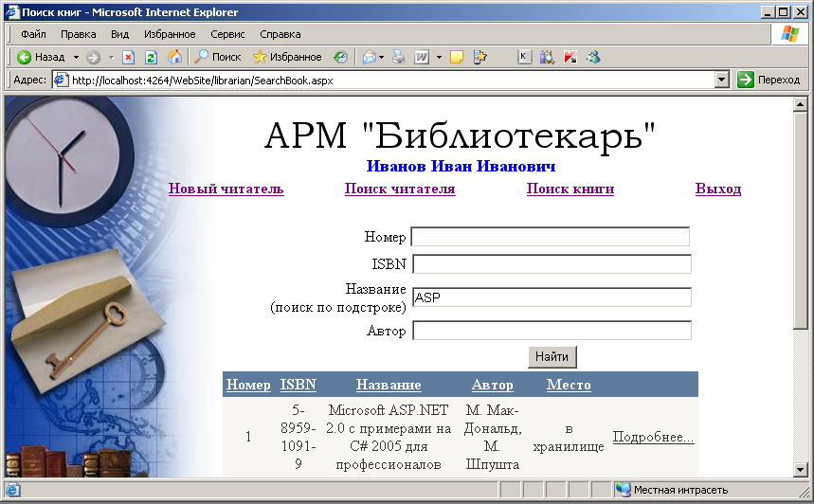Click the K button icon in the toolbar
This screenshot has height=504, width=814.
tap(524, 57)
